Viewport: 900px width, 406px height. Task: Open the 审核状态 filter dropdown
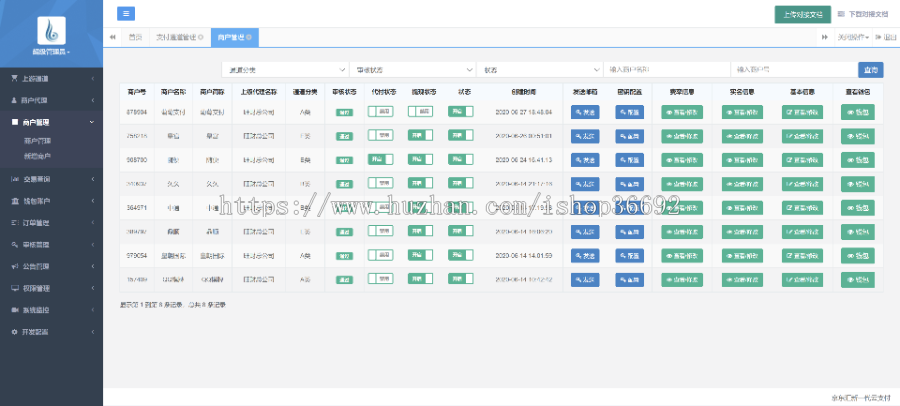412,70
